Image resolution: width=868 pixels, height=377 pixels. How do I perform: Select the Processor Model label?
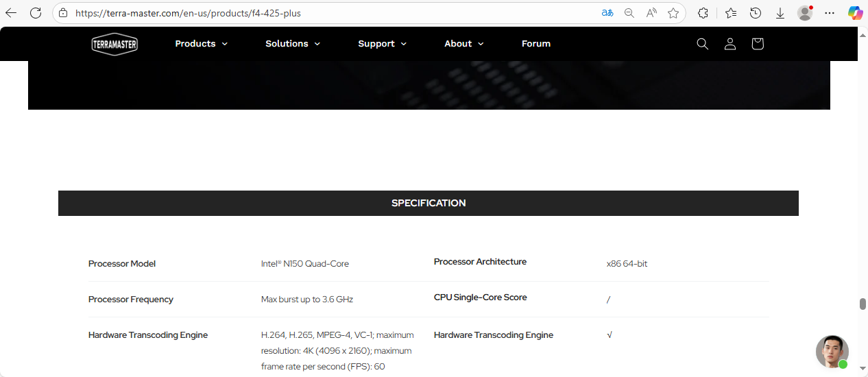(x=122, y=264)
